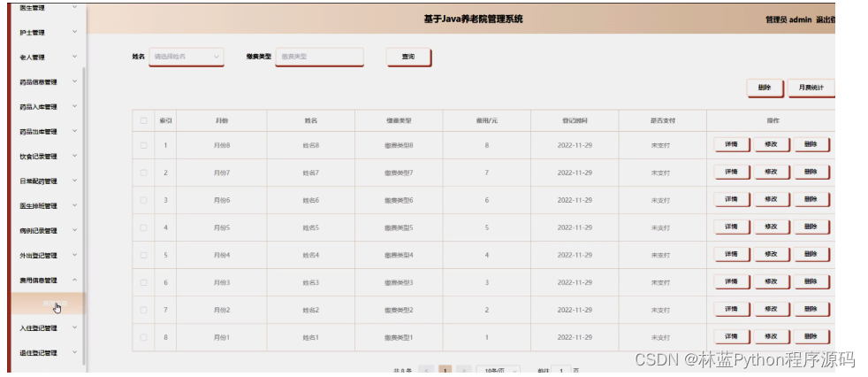The image size is (868, 377).
Task: Click the 月份 column header
Action: coord(222,120)
